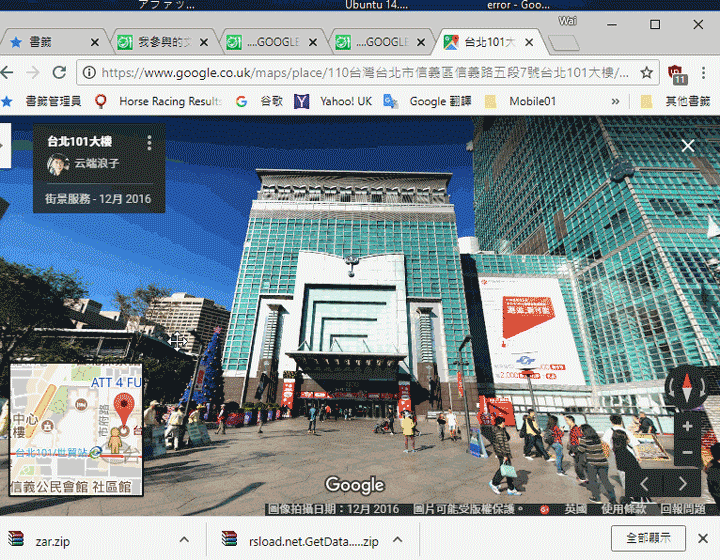The height and width of the screenshot is (560, 720).
Task: Expand zar.zip download options arrow
Action: 184,540
